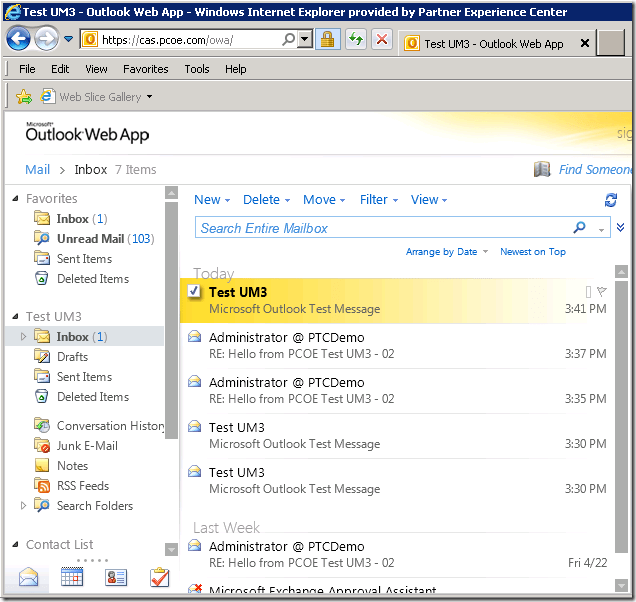The image size is (636, 602).
Task: Switch to the Tasks module icon
Action: (160, 577)
